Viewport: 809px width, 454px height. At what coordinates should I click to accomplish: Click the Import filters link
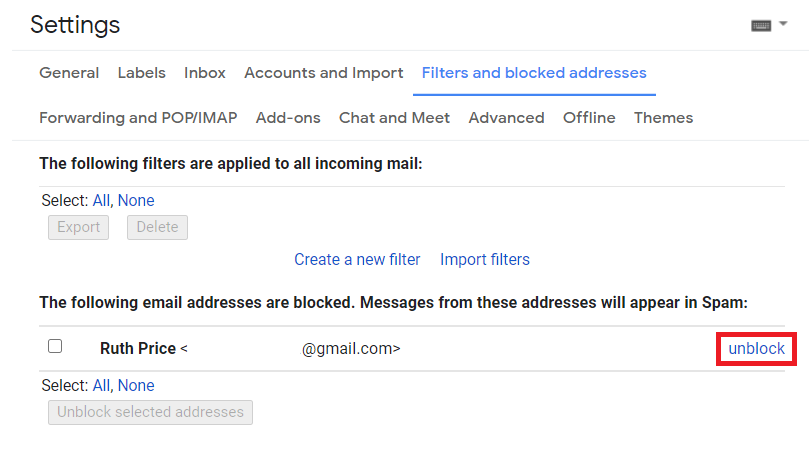(x=485, y=259)
